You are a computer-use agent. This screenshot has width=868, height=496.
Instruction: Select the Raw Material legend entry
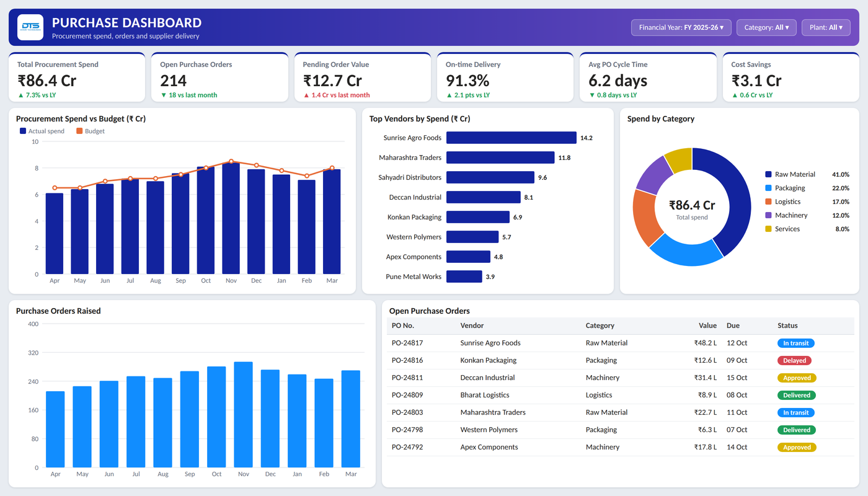tap(807, 174)
